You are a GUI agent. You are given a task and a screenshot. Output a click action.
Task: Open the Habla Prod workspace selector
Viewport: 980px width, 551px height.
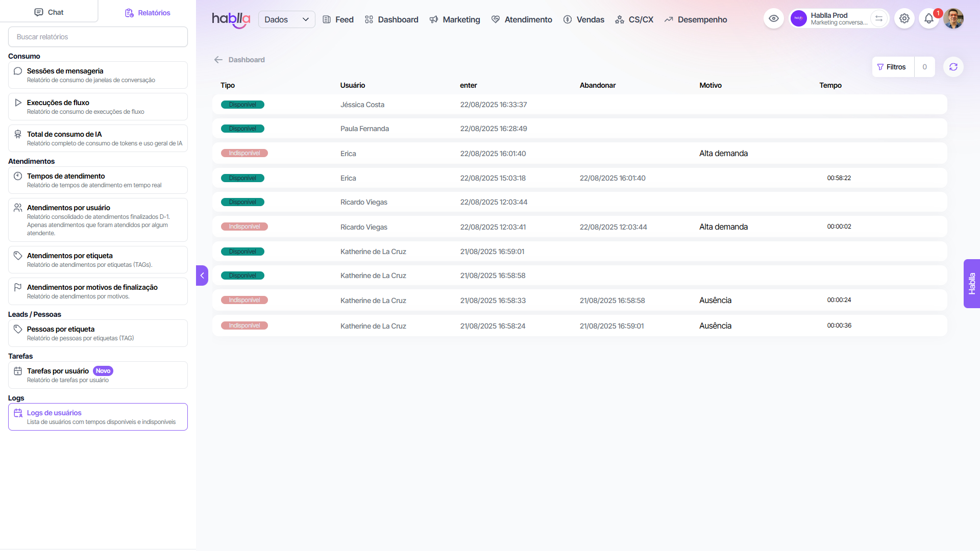point(829,19)
